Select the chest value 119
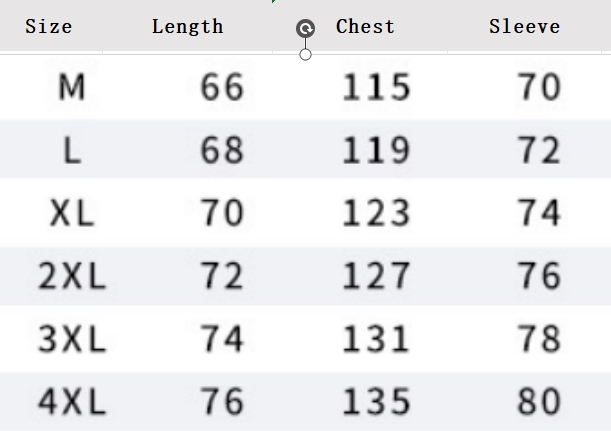The image size is (611, 431). [x=376, y=150]
